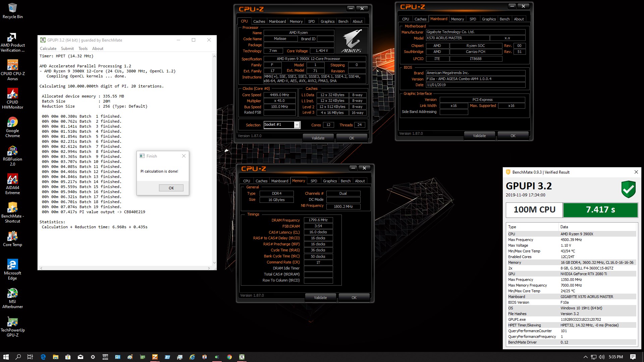Click OK in Mainboard CPU-Z window
Screen dimensions: 644x362
tap(513, 136)
